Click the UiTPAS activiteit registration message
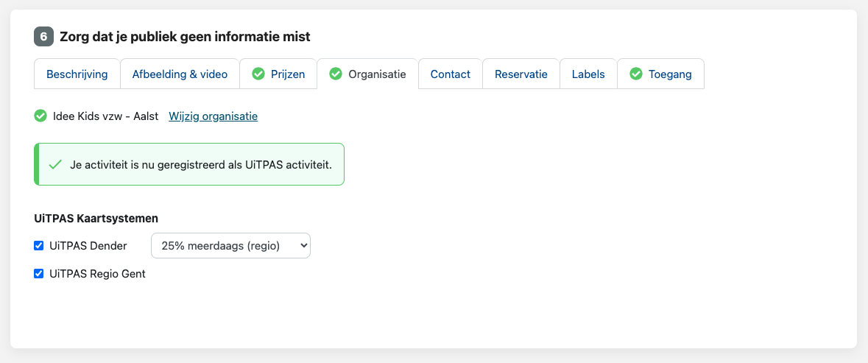 [x=201, y=164]
